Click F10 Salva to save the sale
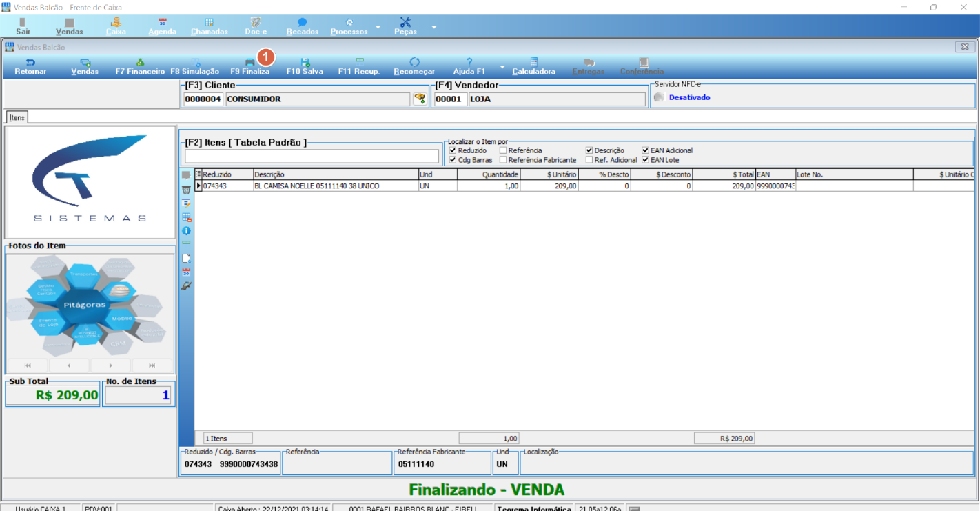Image resolution: width=980 pixels, height=511 pixels. [x=305, y=66]
